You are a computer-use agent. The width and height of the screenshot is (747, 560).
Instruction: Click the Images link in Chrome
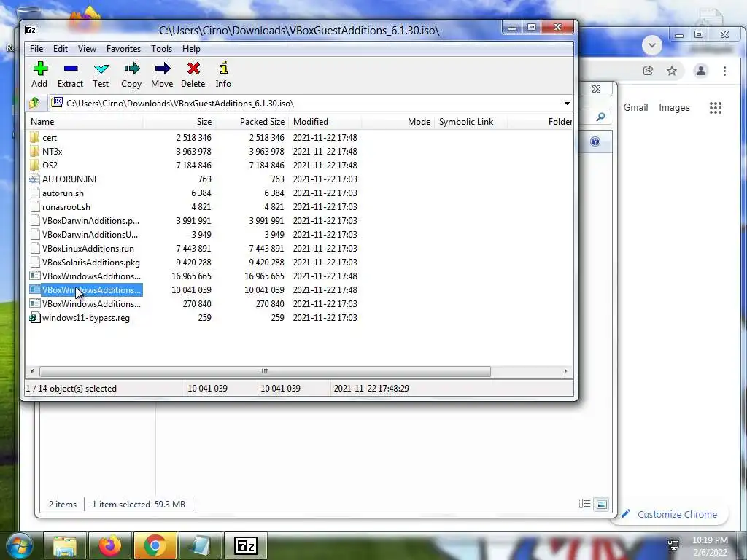click(x=674, y=108)
